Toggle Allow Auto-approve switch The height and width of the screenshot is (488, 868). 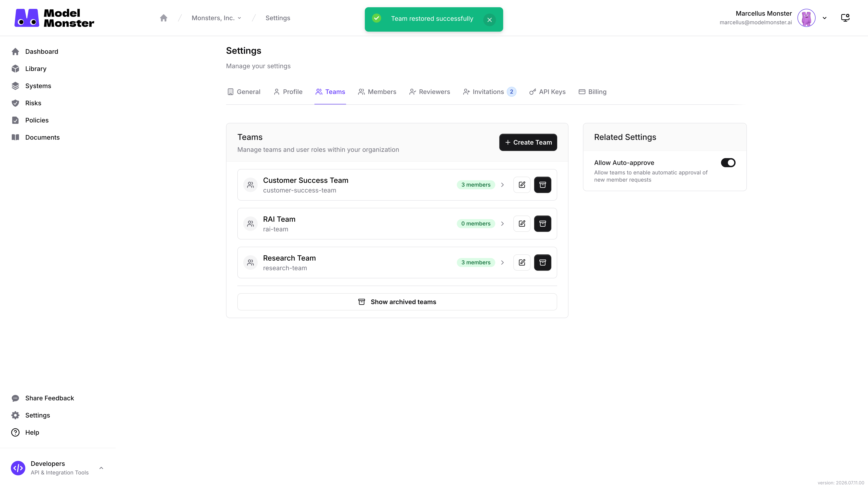(728, 163)
